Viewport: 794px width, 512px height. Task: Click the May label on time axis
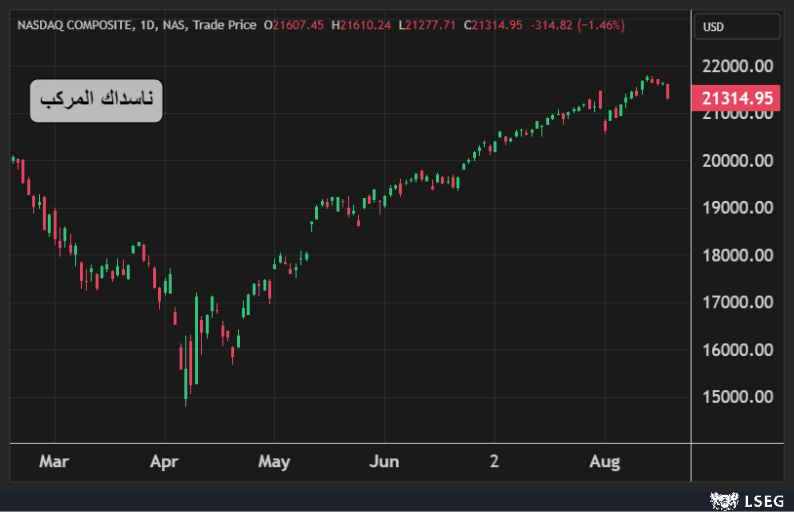coord(273,461)
